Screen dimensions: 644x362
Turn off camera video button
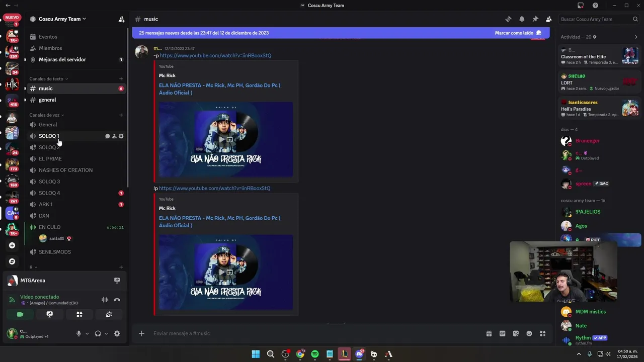(x=20, y=314)
